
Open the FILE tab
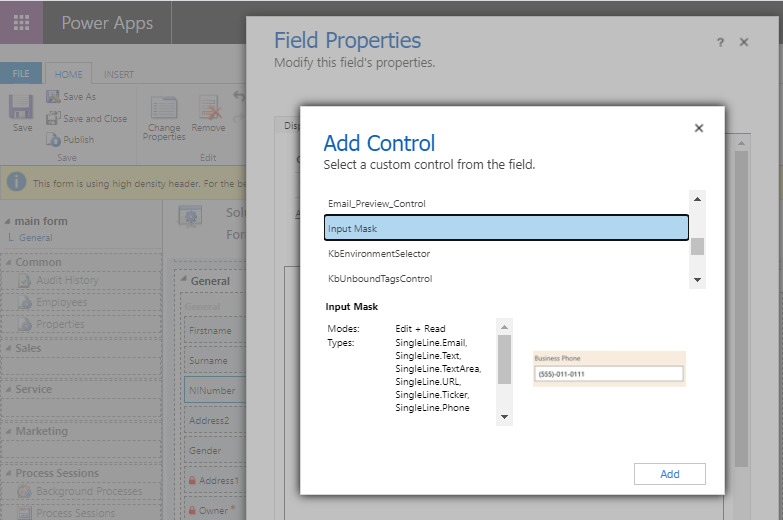(x=20, y=73)
